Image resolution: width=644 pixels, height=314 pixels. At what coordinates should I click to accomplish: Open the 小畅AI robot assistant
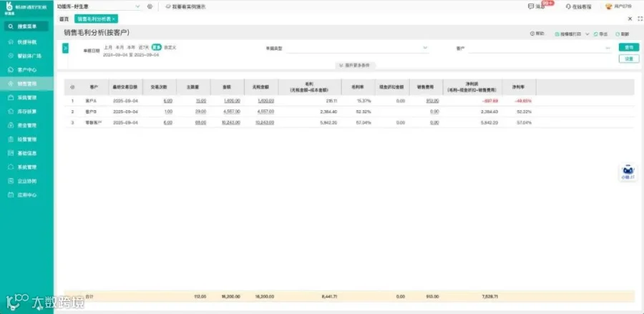pos(628,172)
